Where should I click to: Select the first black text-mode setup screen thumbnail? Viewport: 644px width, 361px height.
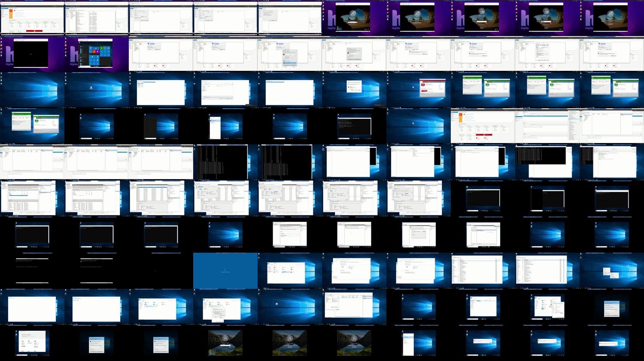[32, 271]
